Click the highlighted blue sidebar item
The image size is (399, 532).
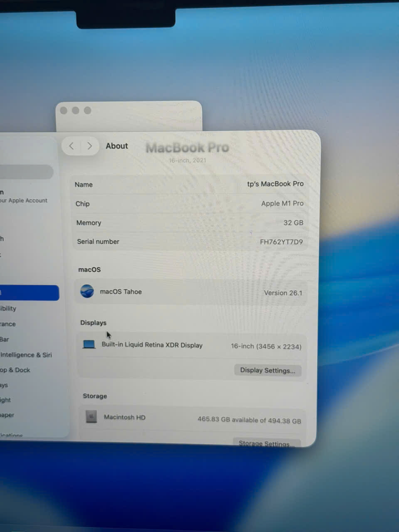(28, 293)
